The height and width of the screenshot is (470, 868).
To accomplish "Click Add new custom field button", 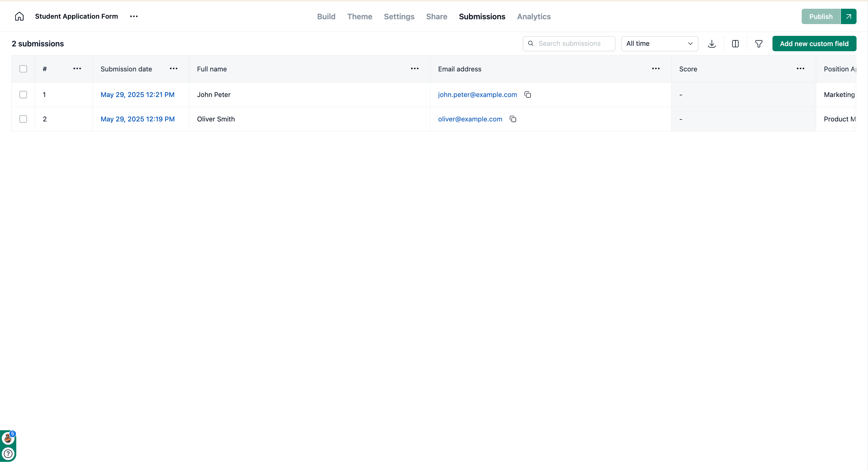I will (814, 43).
